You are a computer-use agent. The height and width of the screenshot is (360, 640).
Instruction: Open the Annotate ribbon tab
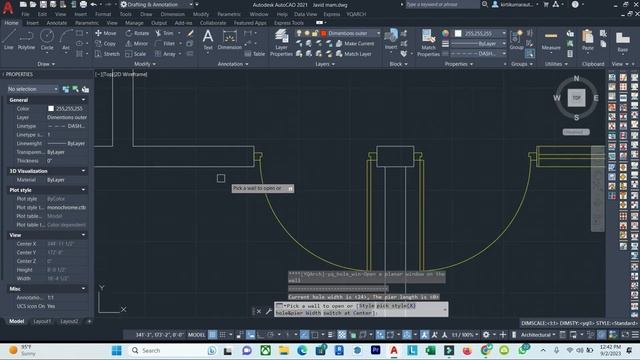point(56,23)
